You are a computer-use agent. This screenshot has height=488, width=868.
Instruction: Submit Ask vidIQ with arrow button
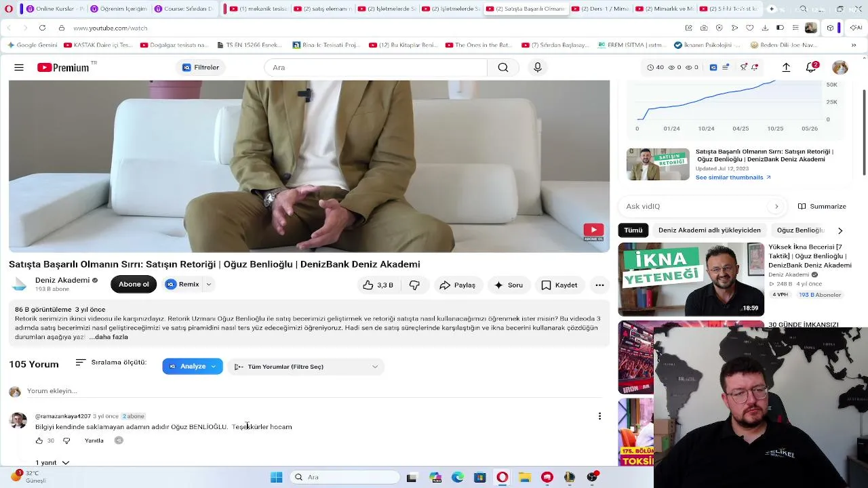coord(776,206)
